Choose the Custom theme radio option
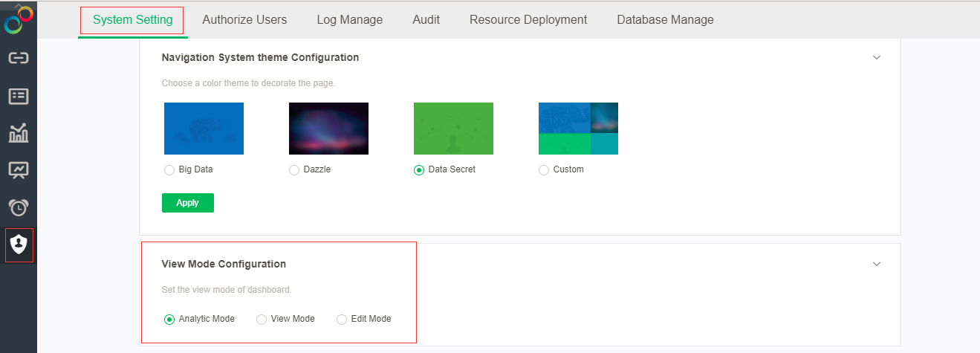This screenshot has width=980, height=353. click(x=544, y=170)
